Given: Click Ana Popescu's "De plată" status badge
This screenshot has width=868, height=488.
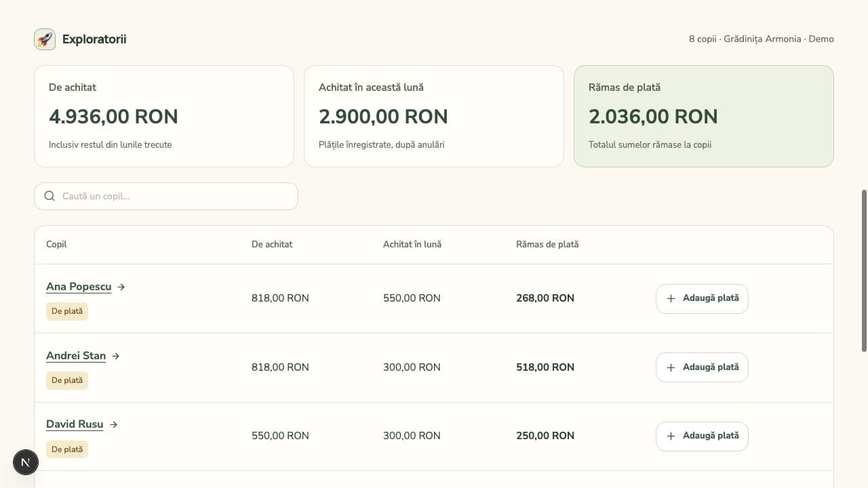Looking at the screenshot, I should coord(67,311).
